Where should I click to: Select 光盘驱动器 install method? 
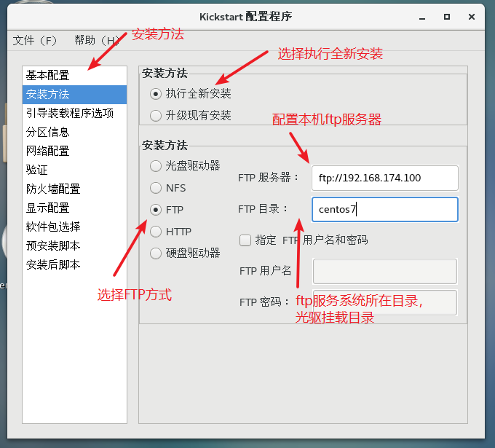click(156, 166)
